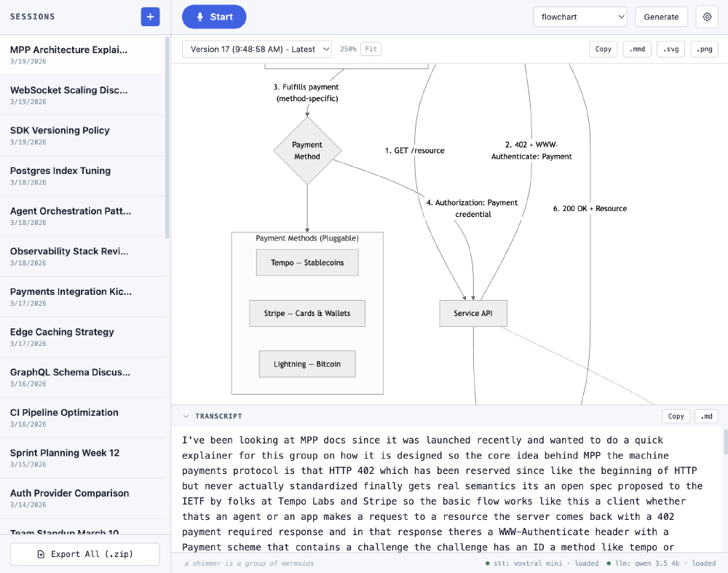Screen dimensions: 728x573
Task: Click Export All (.zip) in the sidebar
Action: click(x=84, y=554)
